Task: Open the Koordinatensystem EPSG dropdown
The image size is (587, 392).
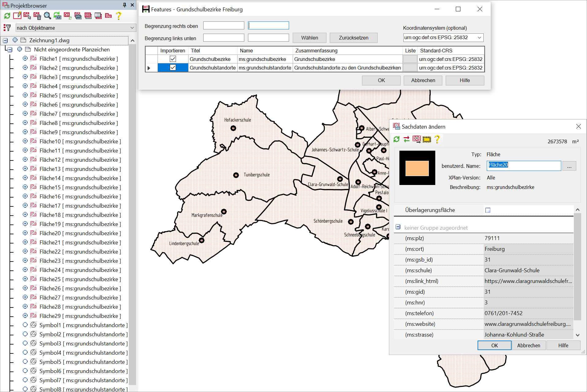Action: [479, 38]
